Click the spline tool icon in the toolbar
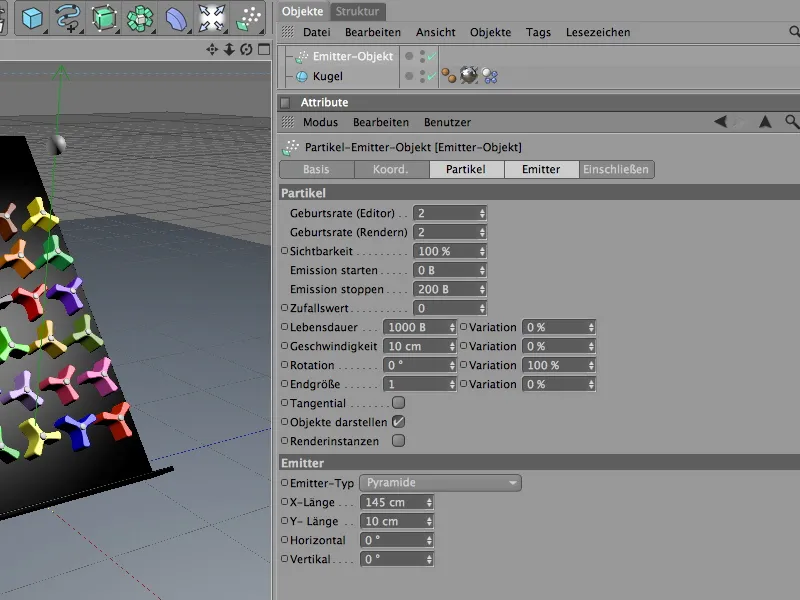 (x=68, y=18)
